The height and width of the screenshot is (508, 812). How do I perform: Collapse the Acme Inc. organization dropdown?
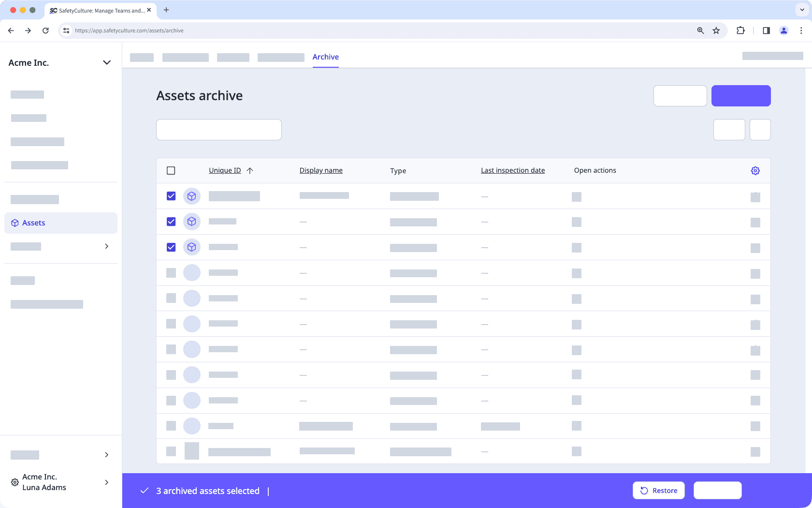[x=107, y=62]
